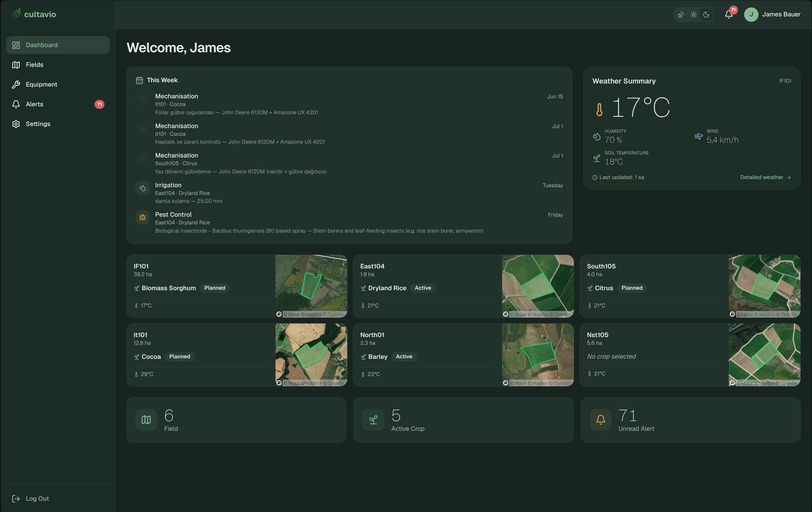Viewport: 812px width, 512px height.
Task: Click the This Week calendar icon
Action: pos(139,80)
